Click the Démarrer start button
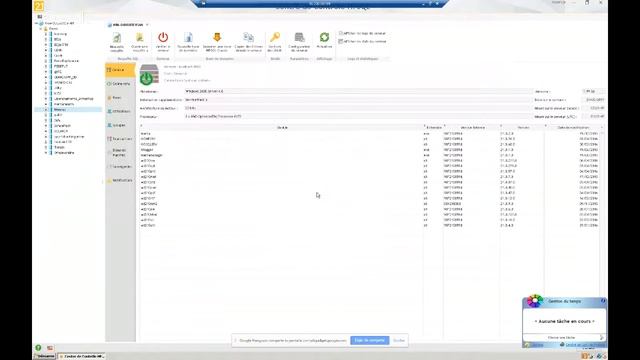Viewport: 640px width, 360px height. tap(44, 356)
